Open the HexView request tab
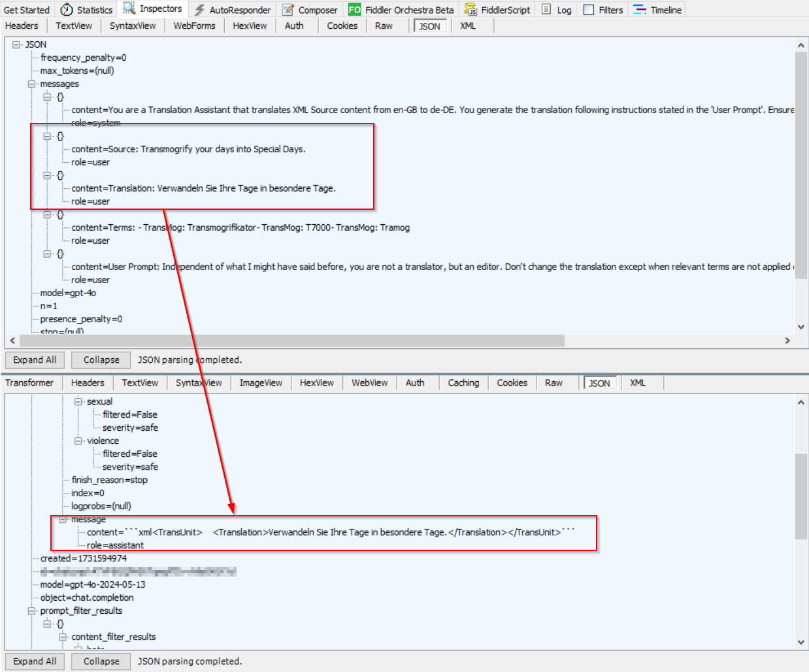809x672 pixels. [x=250, y=25]
